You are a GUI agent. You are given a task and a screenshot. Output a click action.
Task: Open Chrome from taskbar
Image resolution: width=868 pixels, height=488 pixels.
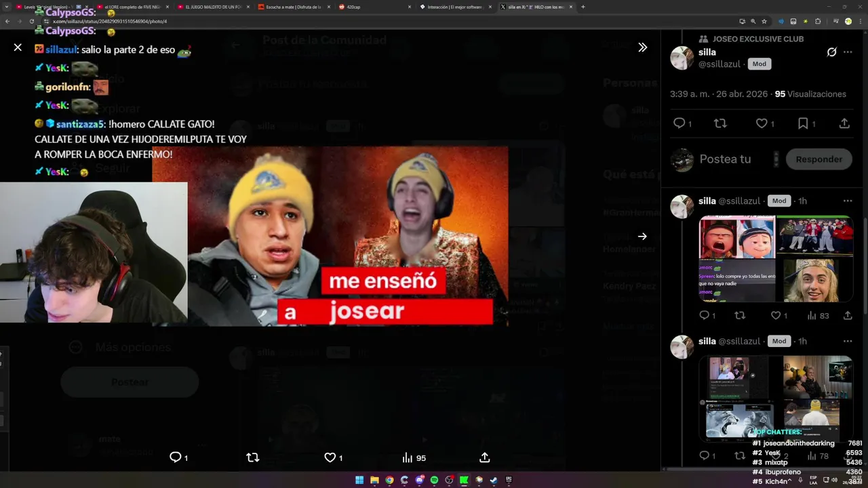[389, 480]
